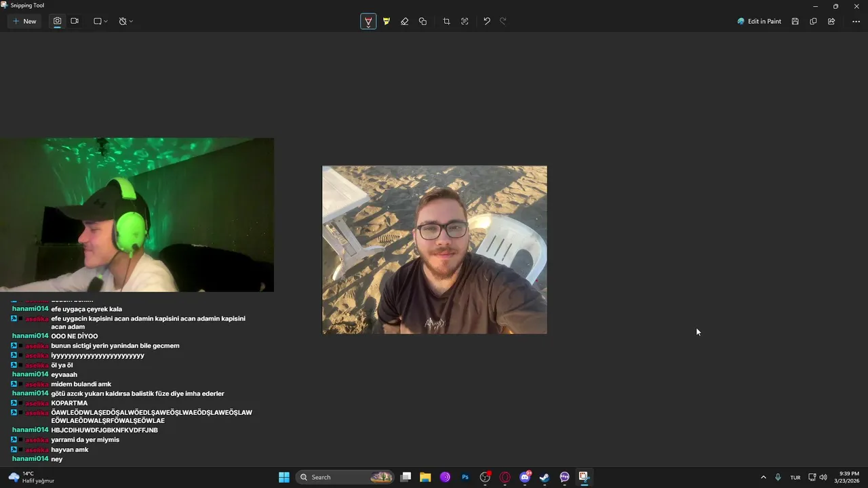Open Task View from the taskbar
868x488 pixels.
click(x=406, y=477)
